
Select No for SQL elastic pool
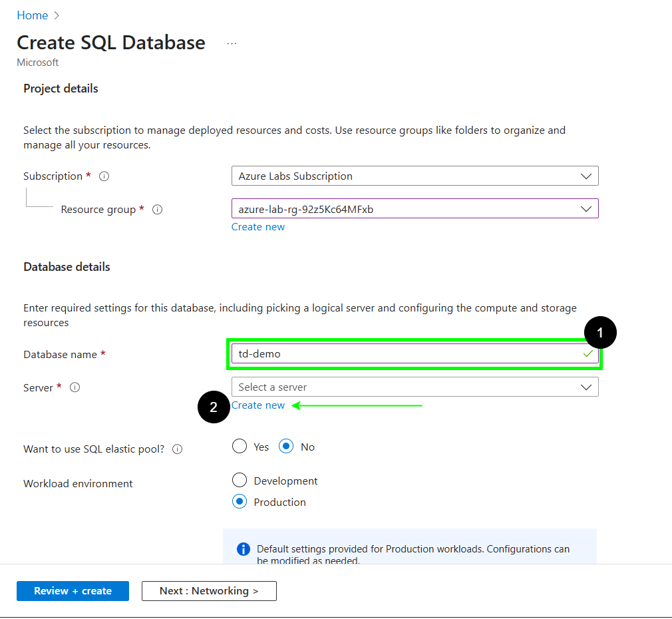286,447
